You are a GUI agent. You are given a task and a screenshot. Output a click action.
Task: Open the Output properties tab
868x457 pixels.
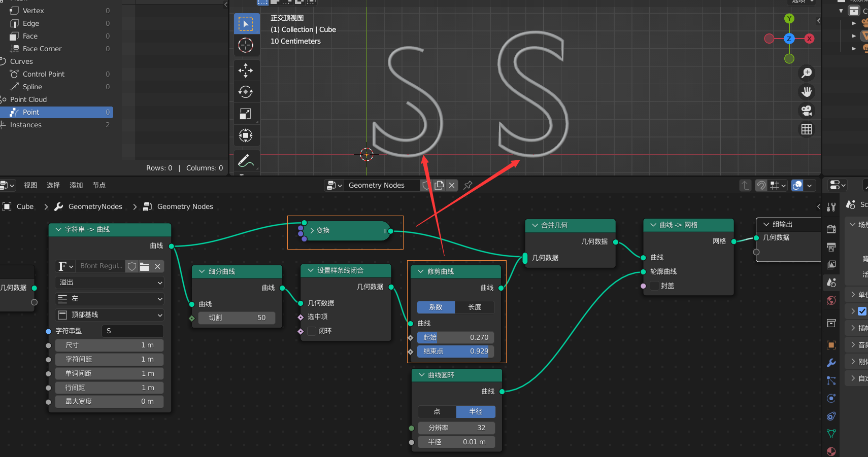point(831,247)
